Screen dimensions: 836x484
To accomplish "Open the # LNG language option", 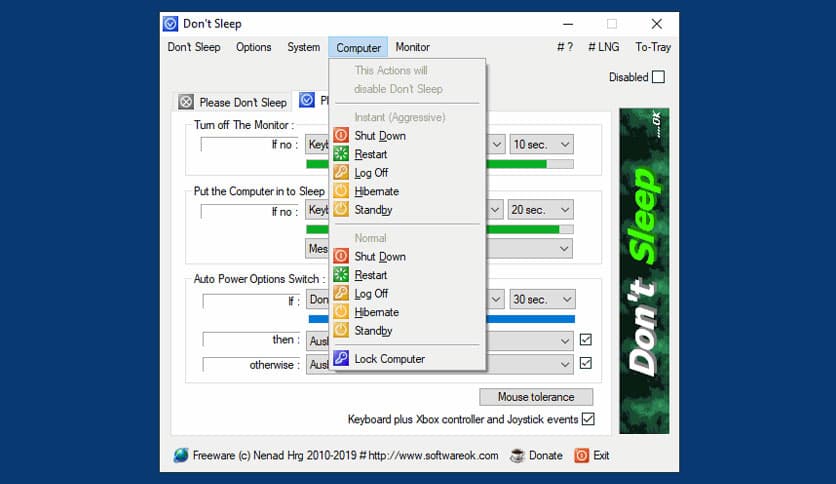I will (604, 47).
